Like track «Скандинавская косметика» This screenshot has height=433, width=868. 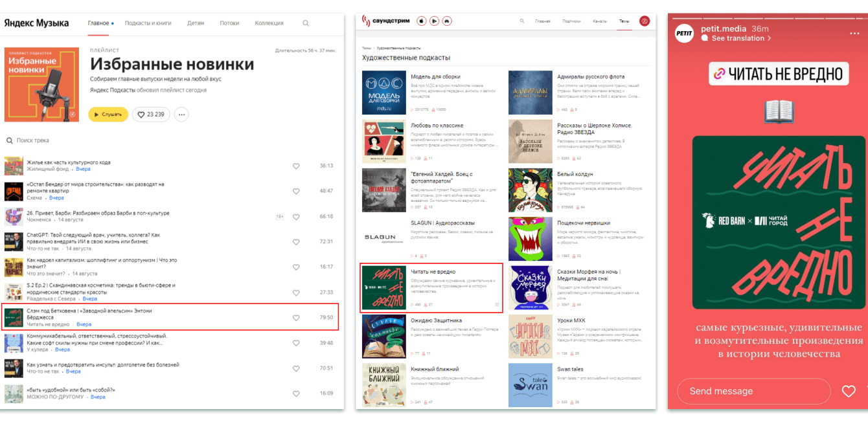click(x=296, y=293)
